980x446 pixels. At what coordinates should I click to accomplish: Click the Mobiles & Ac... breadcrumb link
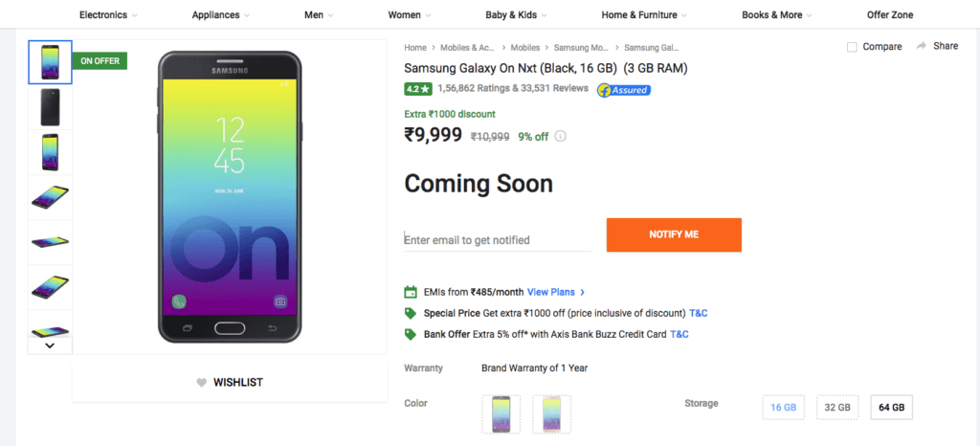click(x=467, y=48)
